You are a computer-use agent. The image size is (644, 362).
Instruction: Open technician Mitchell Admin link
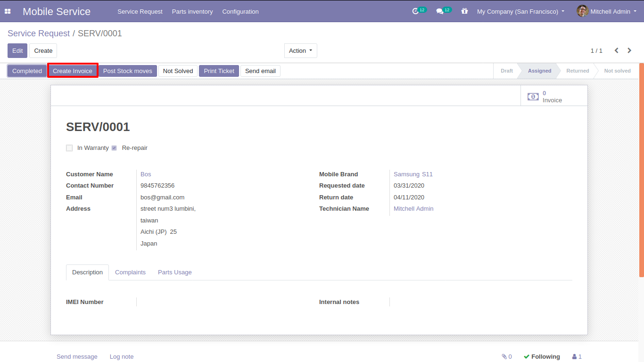[x=413, y=209]
